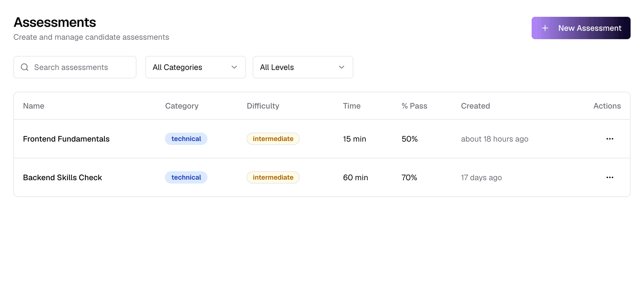Click the Difficulty column header

[x=263, y=106]
